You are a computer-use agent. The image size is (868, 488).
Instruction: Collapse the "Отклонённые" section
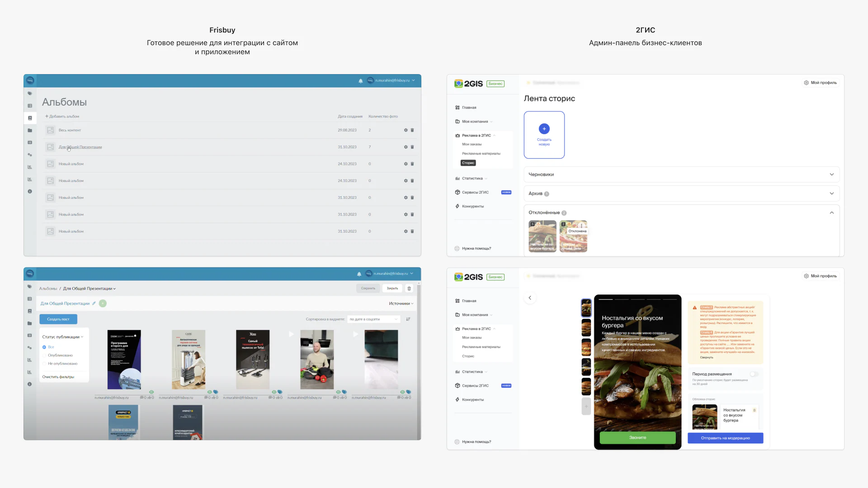831,213
